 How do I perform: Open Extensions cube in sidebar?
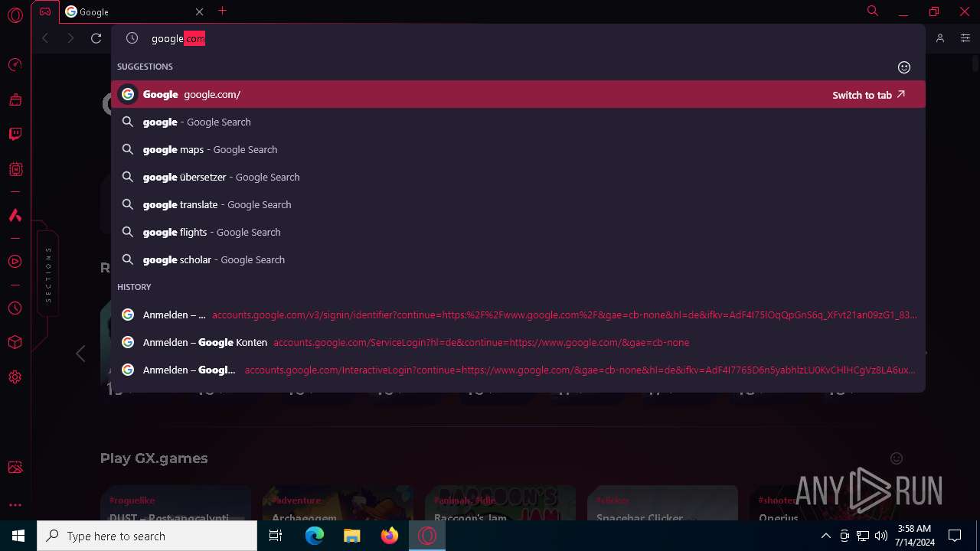pos(15,343)
